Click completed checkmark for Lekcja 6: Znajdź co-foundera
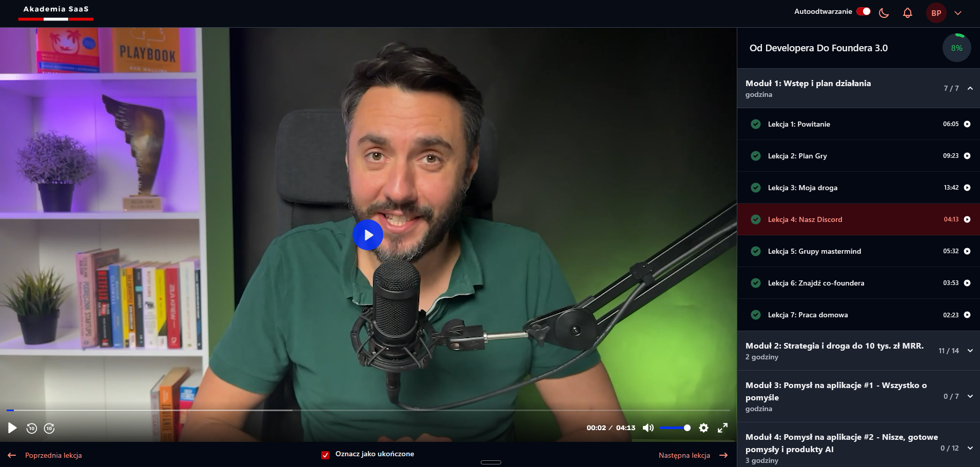Screen dimensions: 980x467 tap(756, 283)
